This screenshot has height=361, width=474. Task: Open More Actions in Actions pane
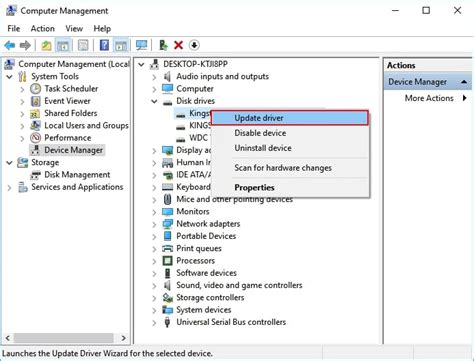point(429,98)
